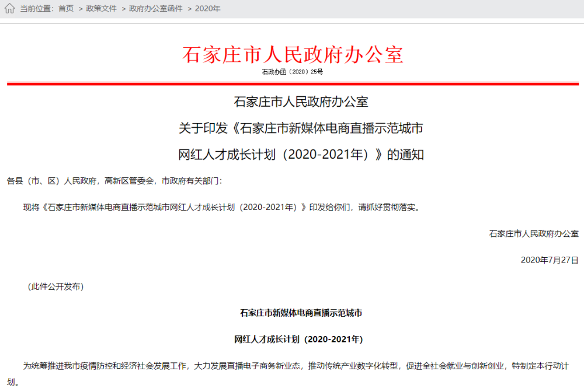Click the black title line 石家庄市人民政府办公室
This screenshot has height=392, width=584.
point(301,102)
